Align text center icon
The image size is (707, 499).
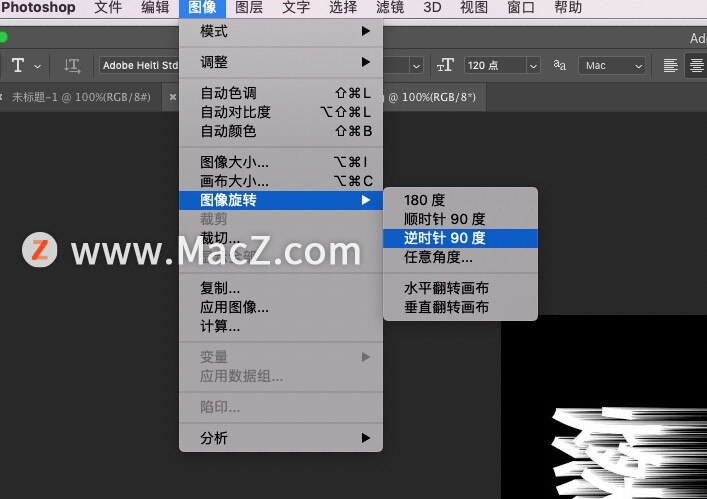click(x=696, y=65)
